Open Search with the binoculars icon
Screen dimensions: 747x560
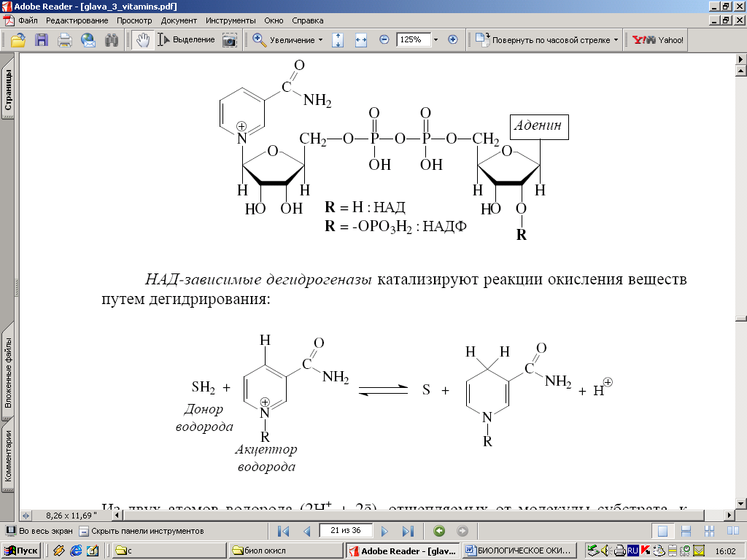(112, 40)
